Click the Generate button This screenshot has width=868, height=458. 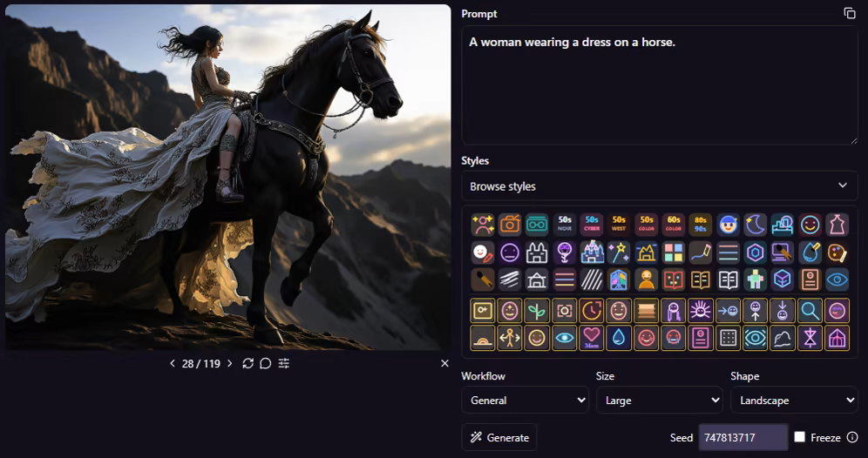499,437
